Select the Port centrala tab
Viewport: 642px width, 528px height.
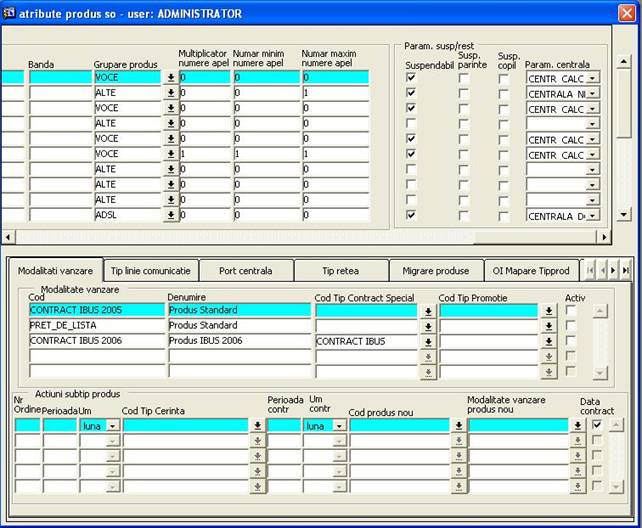(245, 271)
